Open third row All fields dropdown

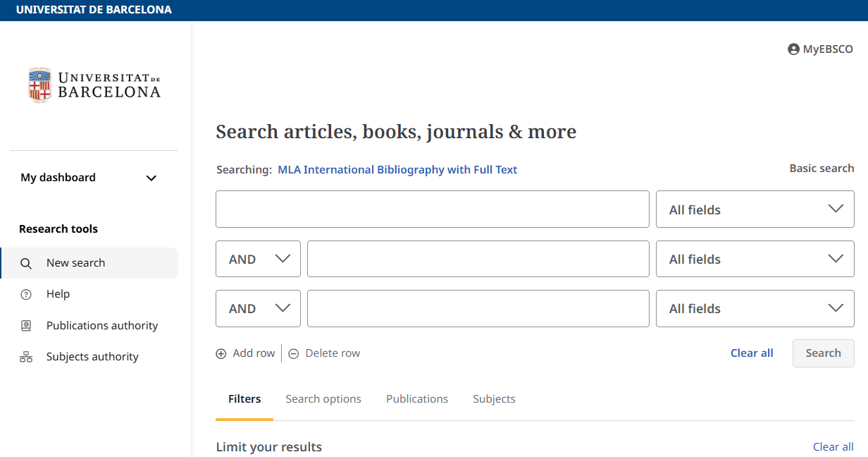pyautogui.click(x=755, y=308)
